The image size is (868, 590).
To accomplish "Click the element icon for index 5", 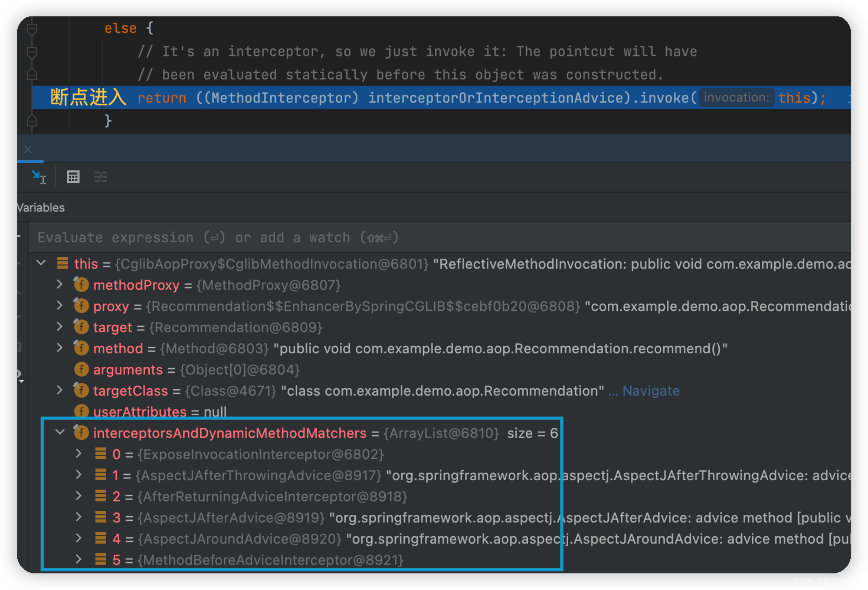I will coord(101,559).
